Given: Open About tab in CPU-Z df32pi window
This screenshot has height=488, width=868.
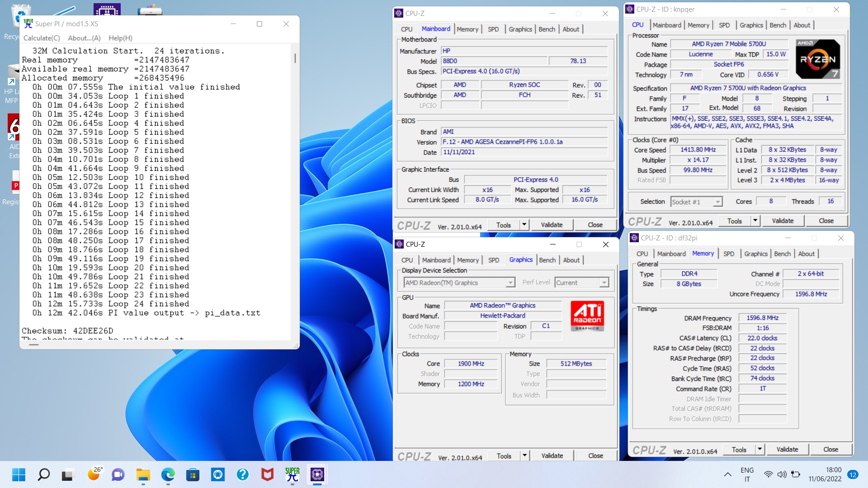Looking at the screenshot, I should (806, 254).
